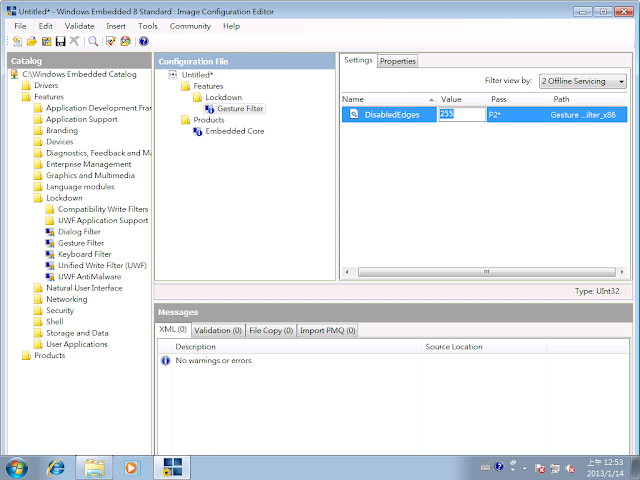
Task: Open the Filter view by dropdown
Action: point(582,81)
